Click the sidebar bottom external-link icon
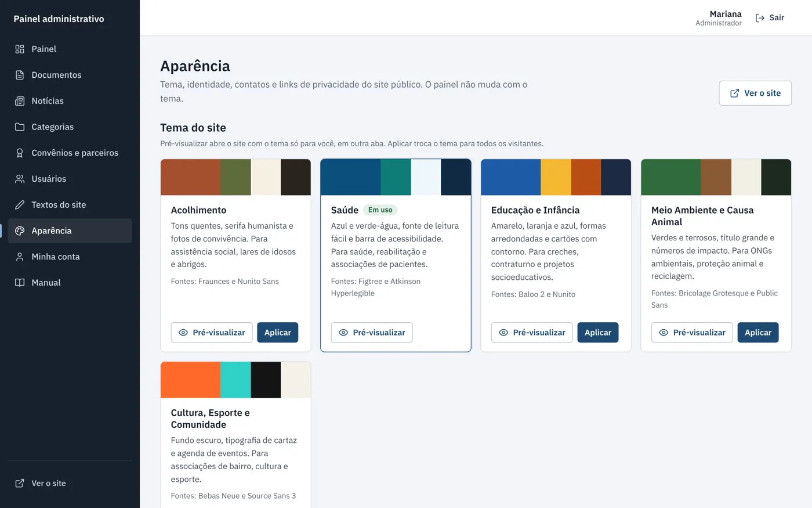Screen dimensions: 812x508 coord(20,483)
